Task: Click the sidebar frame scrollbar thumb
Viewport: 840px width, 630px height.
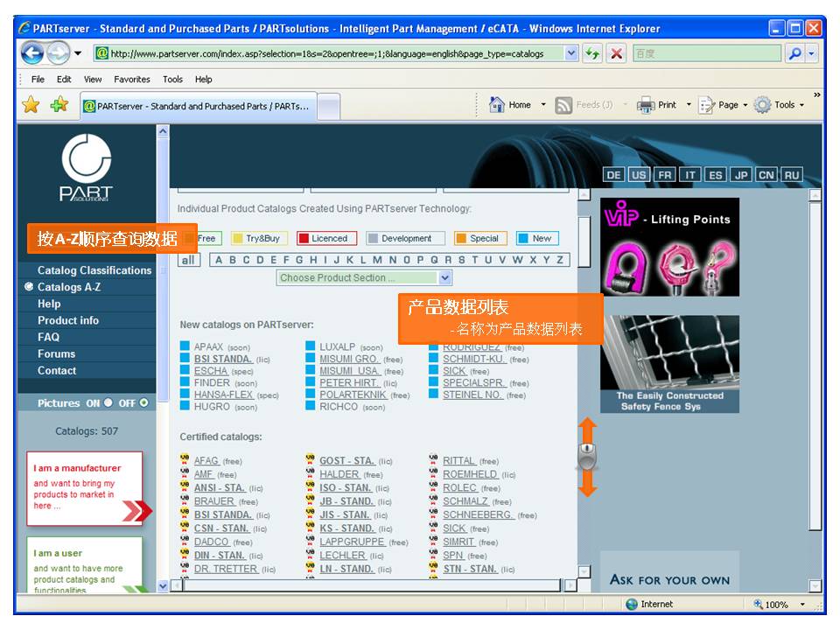Action: pos(163,270)
